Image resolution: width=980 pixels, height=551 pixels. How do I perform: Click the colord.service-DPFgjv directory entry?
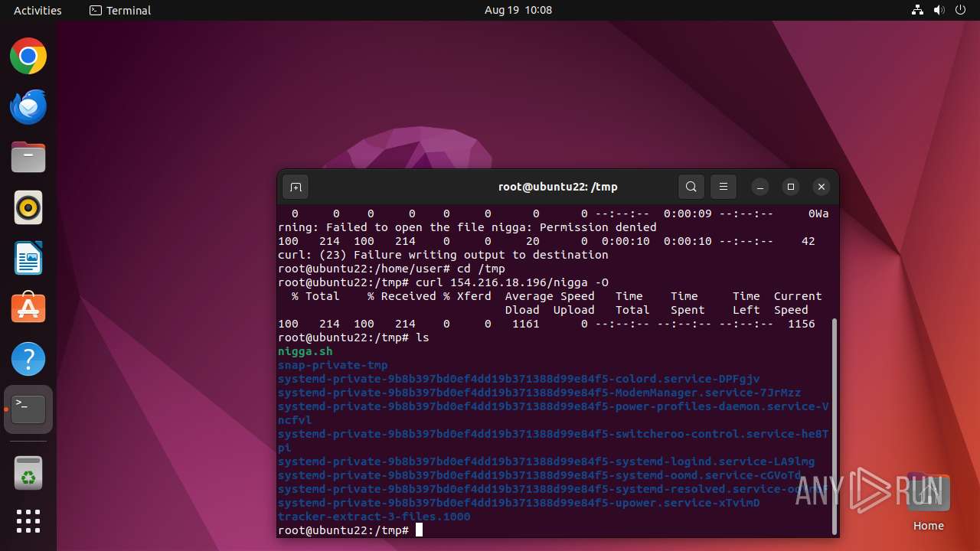click(x=519, y=379)
